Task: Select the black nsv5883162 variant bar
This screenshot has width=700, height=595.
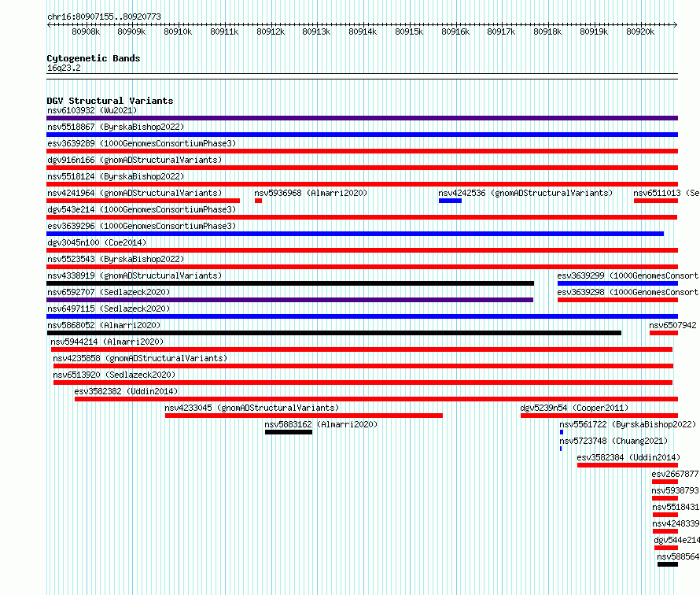Action: pyautogui.click(x=289, y=432)
